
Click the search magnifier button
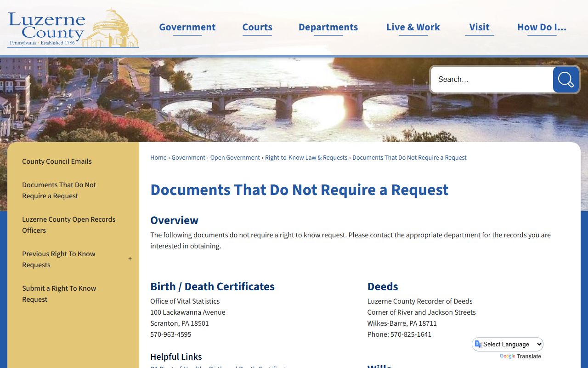tap(565, 80)
